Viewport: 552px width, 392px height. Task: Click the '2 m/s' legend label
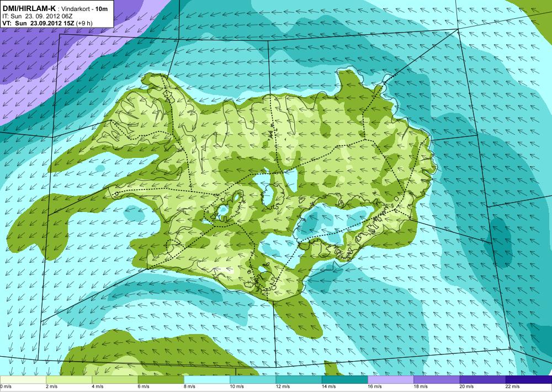point(52,386)
